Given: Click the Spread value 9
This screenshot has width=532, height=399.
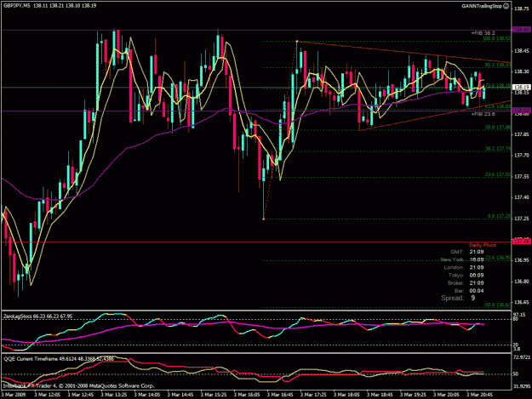Looking at the screenshot, I should (473, 298).
